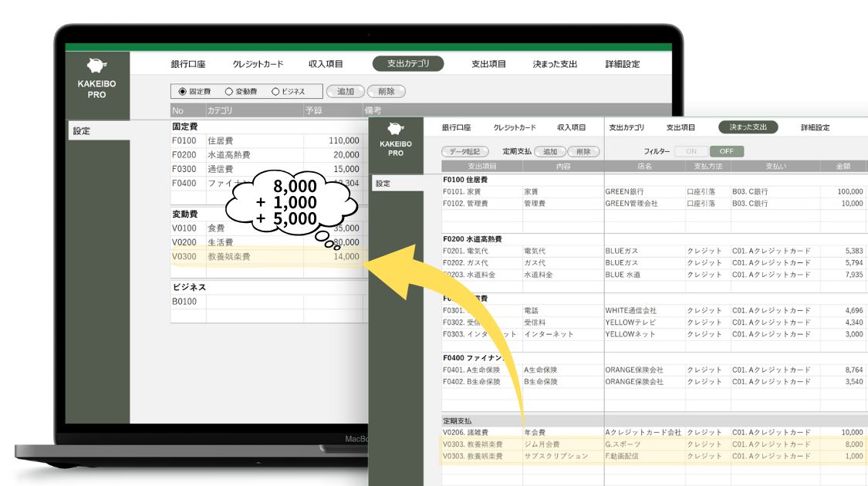Select the 変動費 radio button
The image size is (868, 486).
click(x=229, y=91)
